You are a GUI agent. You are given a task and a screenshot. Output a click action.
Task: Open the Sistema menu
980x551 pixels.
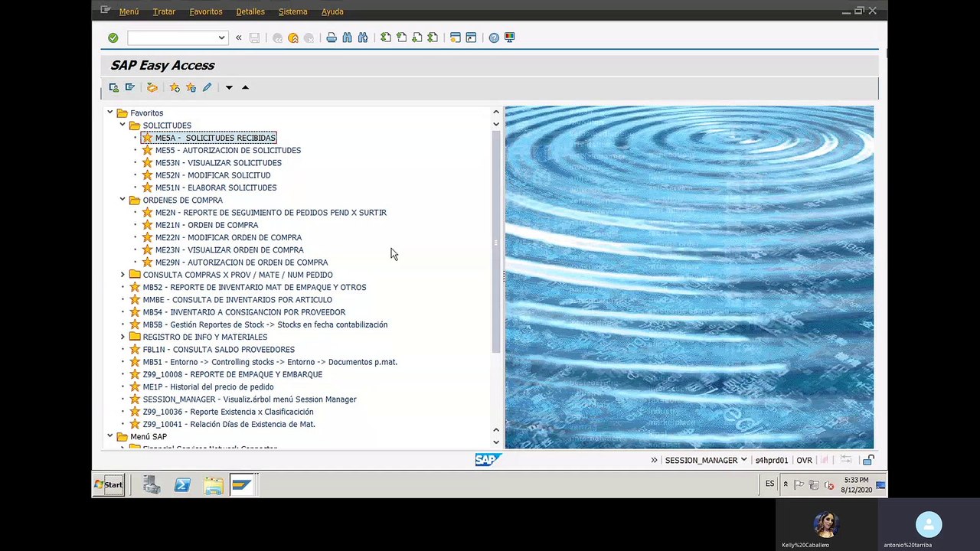[x=292, y=11]
